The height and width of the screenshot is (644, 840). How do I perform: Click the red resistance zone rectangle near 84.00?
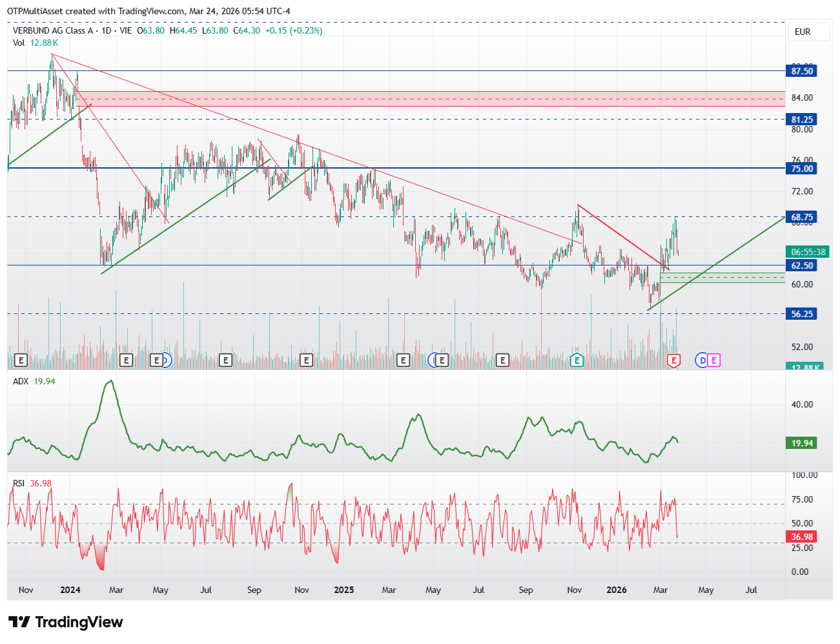430,99
